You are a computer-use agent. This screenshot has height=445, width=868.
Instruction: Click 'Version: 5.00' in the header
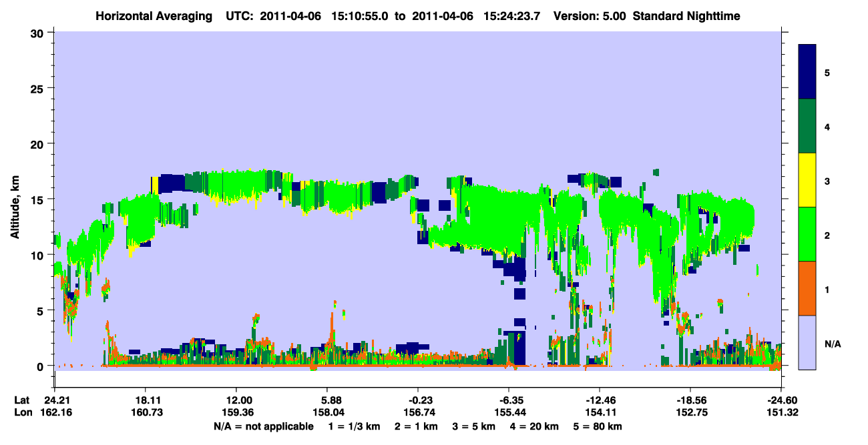pos(590,15)
